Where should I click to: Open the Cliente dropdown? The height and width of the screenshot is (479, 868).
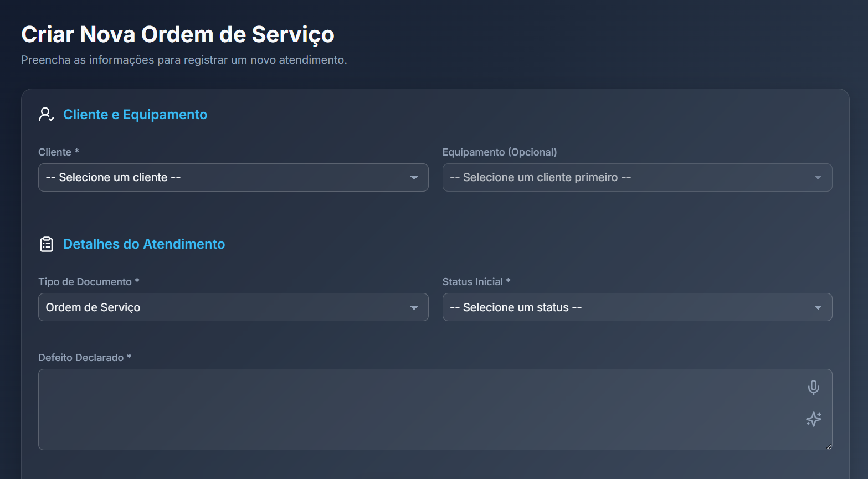click(x=233, y=177)
